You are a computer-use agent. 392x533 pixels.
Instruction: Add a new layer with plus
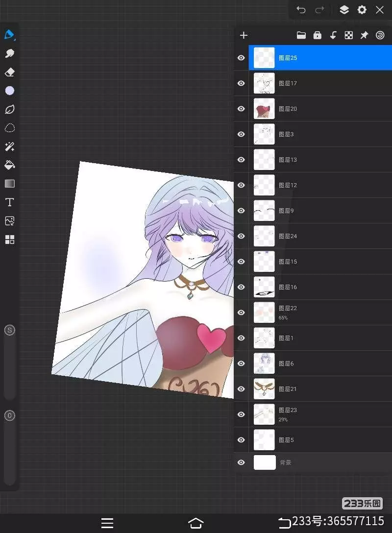244,35
